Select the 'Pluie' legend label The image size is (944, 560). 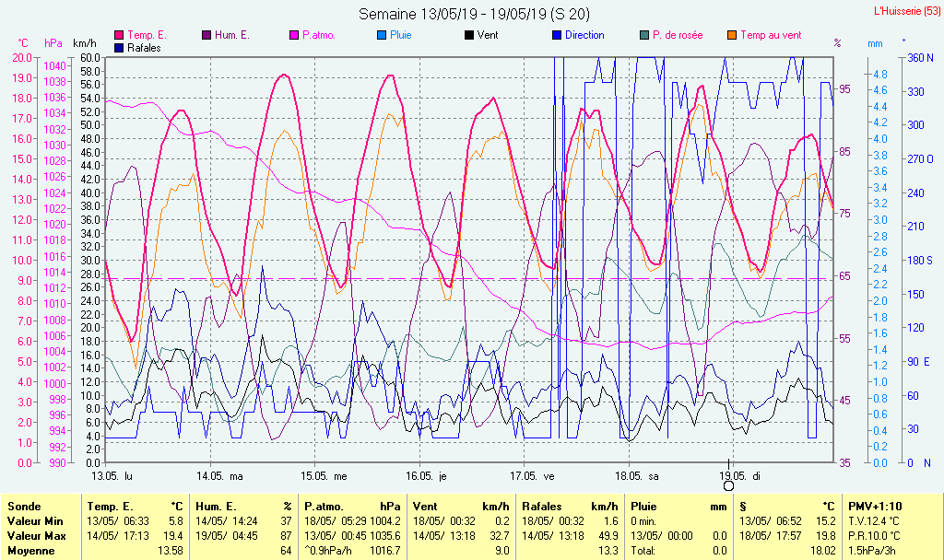point(400,36)
